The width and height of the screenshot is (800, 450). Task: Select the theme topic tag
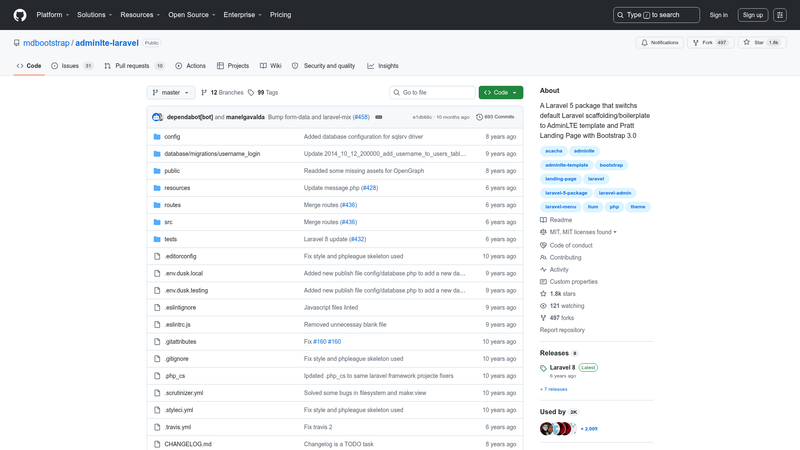click(x=638, y=207)
